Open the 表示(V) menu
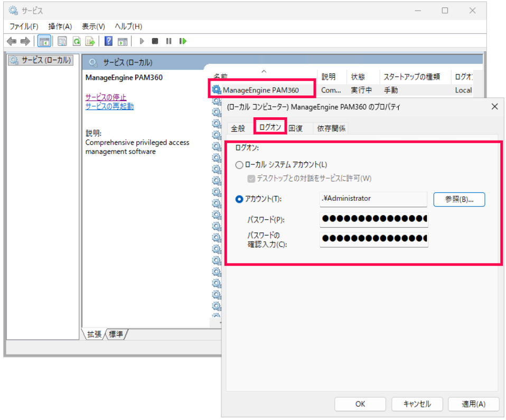The image size is (506, 420). coord(93,26)
